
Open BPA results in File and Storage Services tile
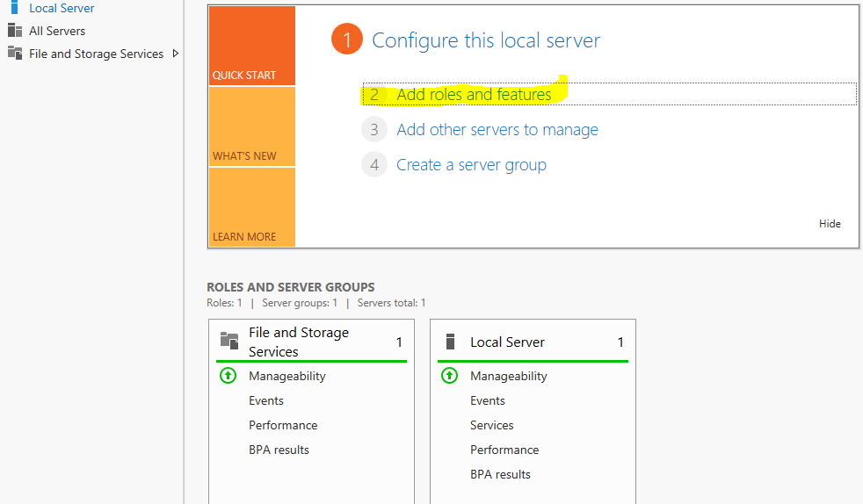[279, 450]
